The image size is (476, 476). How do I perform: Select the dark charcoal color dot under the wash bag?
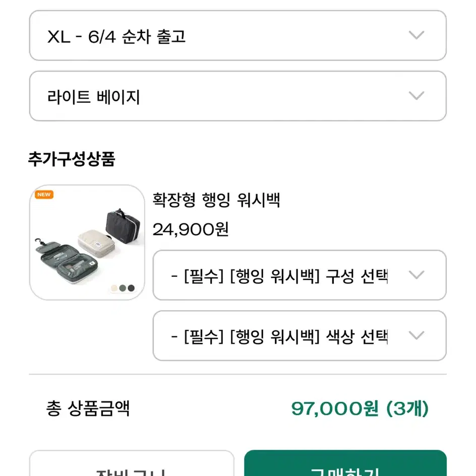131,288
